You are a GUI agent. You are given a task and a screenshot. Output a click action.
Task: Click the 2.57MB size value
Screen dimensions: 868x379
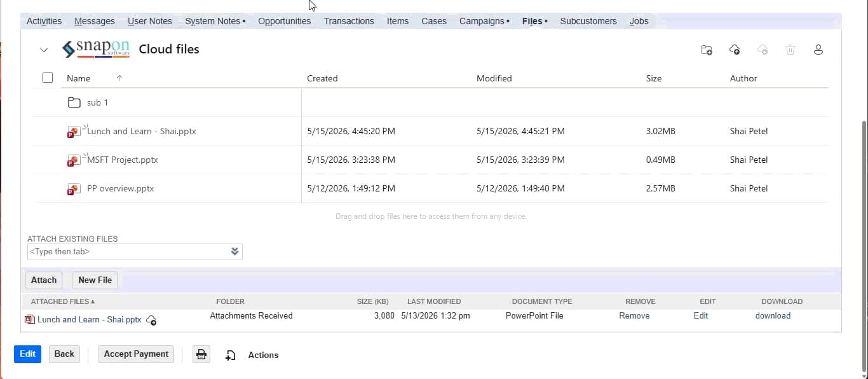(x=660, y=188)
